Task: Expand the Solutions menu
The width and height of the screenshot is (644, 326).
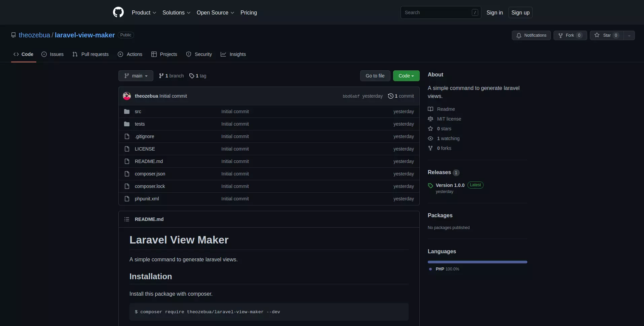Action: click(177, 12)
